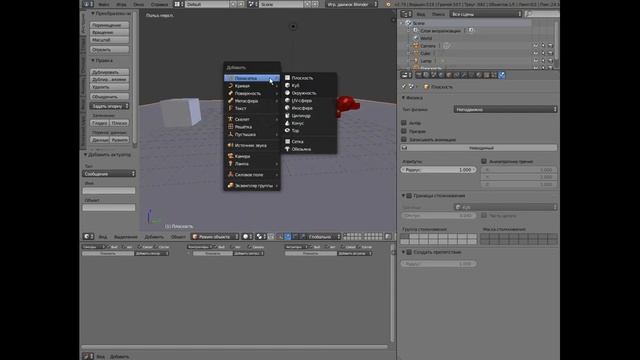The width and height of the screenshot is (640, 360).
Task: Click the Плоскость object icon in properties header
Action: (427, 87)
